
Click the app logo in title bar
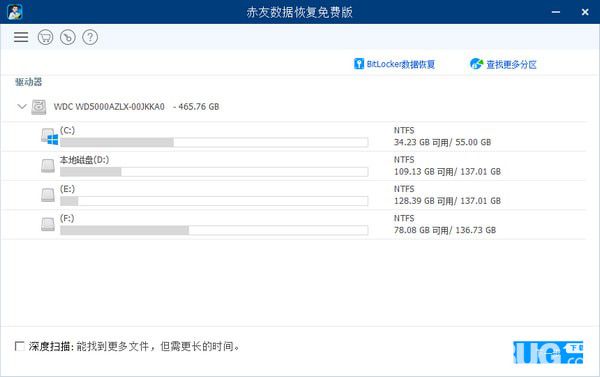pyautogui.click(x=15, y=12)
